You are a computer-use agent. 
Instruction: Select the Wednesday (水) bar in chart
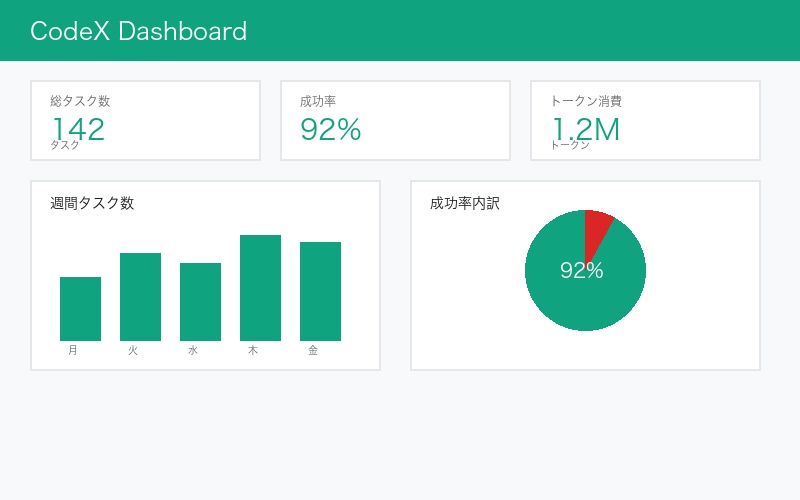(200, 302)
